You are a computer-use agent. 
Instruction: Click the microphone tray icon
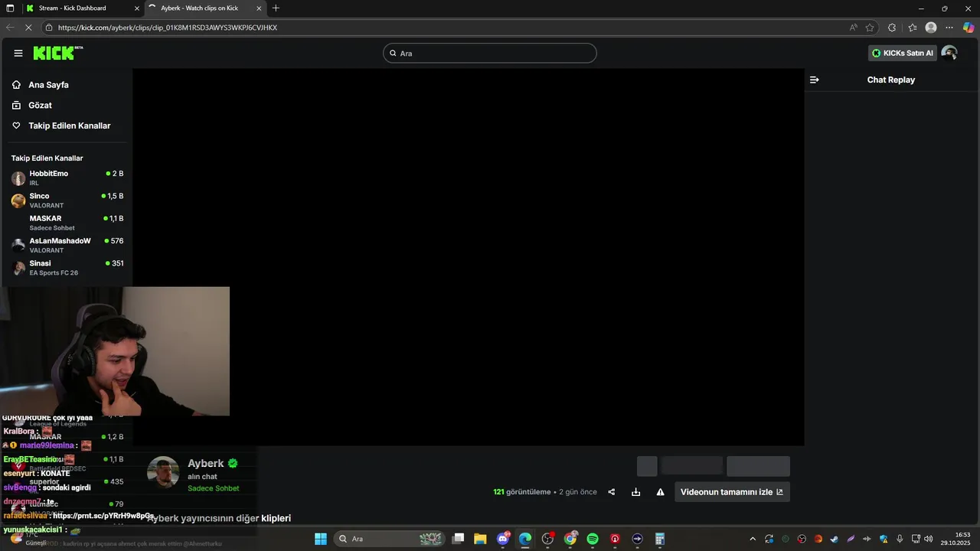click(900, 539)
